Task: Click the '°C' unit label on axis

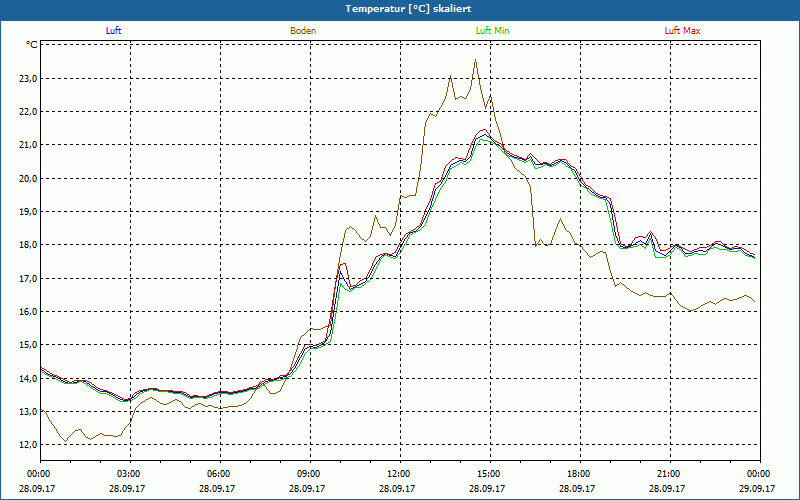Action: (x=32, y=45)
